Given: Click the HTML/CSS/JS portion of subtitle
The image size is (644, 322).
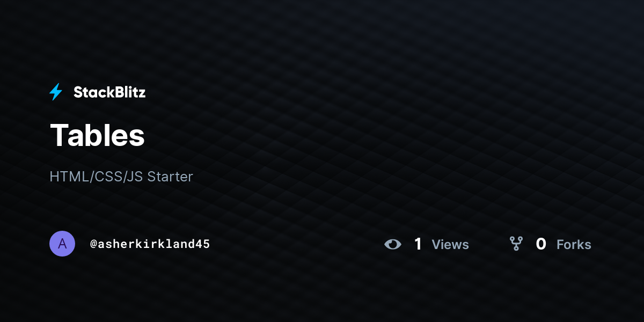Looking at the screenshot, I should pyautogui.click(x=96, y=177).
